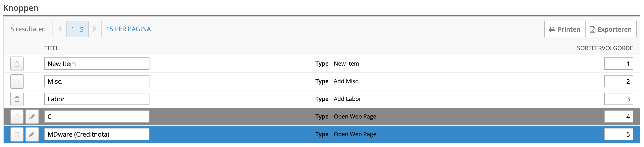Viewport: 644px width, 147px height.
Task: Edit row C with pencil icon
Action: [32, 116]
